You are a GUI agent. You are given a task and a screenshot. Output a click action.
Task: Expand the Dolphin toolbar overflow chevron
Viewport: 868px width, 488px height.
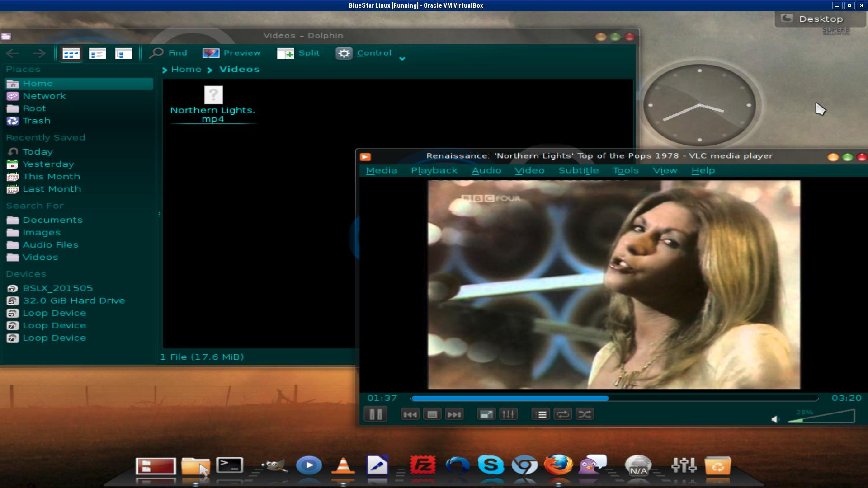(402, 59)
